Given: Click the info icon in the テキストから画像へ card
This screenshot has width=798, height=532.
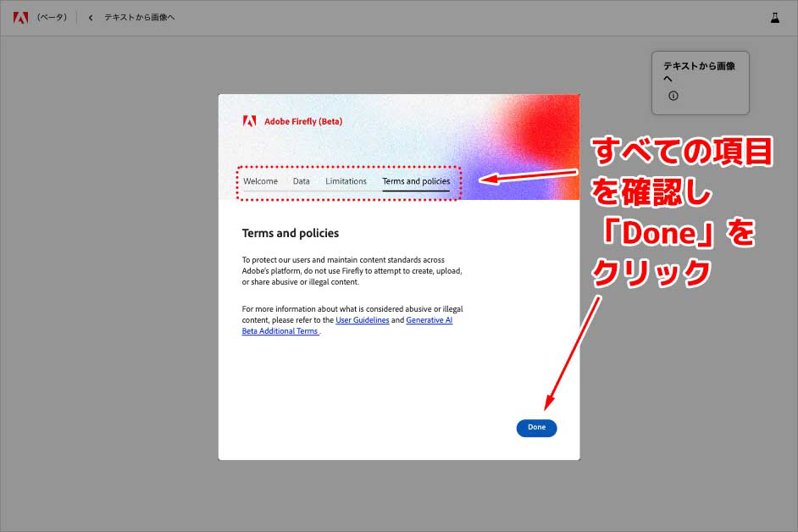Looking at the screenshot, I should [x=673, y=96].
